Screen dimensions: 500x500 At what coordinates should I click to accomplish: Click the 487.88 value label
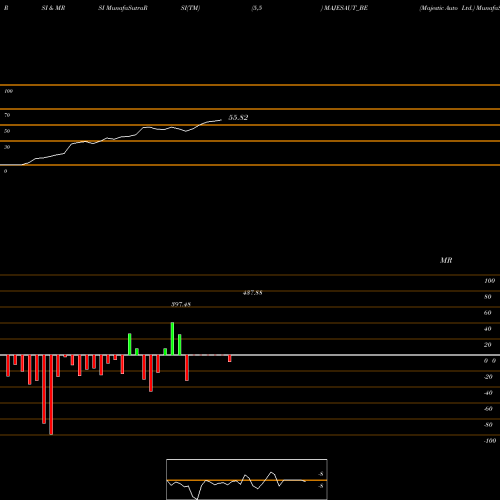tap(253, 293)
